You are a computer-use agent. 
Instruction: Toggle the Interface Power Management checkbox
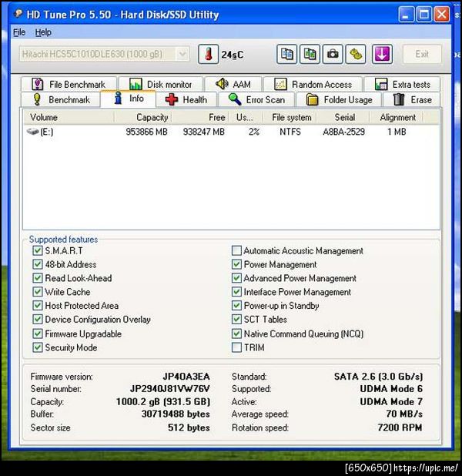tap(236, 292)
